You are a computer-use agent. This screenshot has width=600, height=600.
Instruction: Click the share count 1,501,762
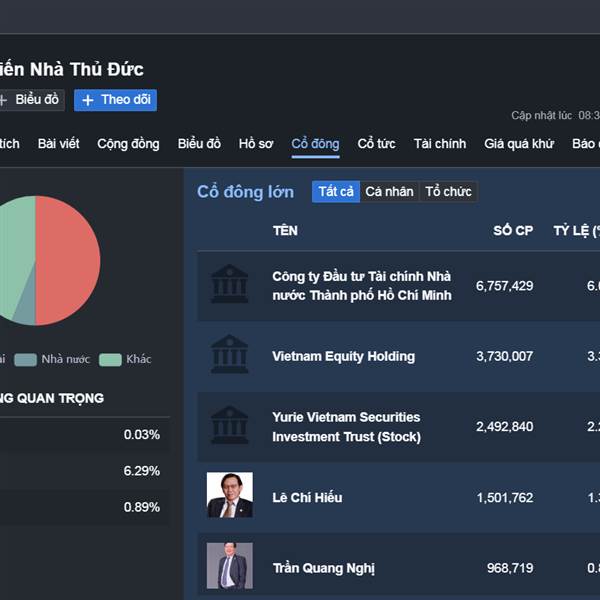(x=505, y=498)
